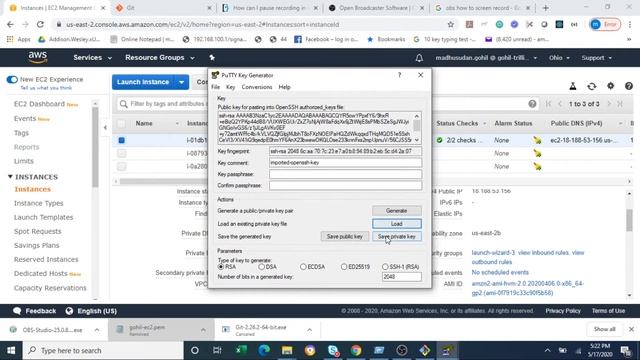The height and width of the screenshot is (360, 640).
Task: Click the Windows Start button
Action: tap(11, 350)
